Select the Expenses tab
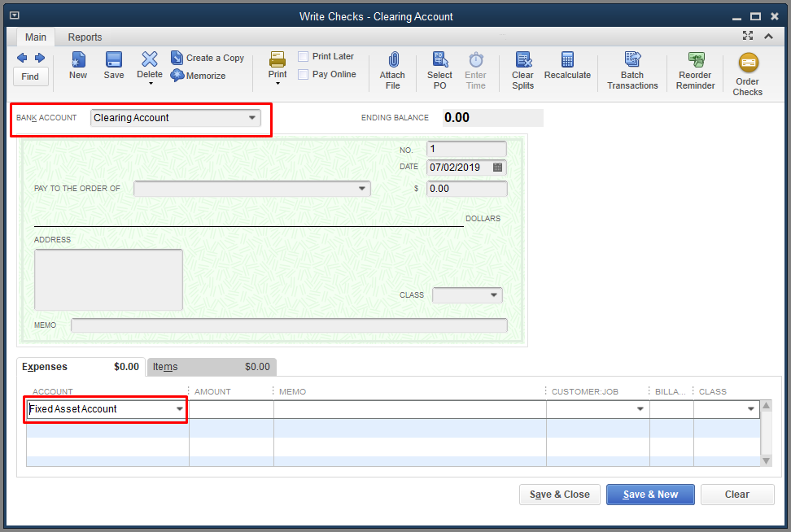Image resolution: width=791 pixels, height=532 pixels. 81,367
